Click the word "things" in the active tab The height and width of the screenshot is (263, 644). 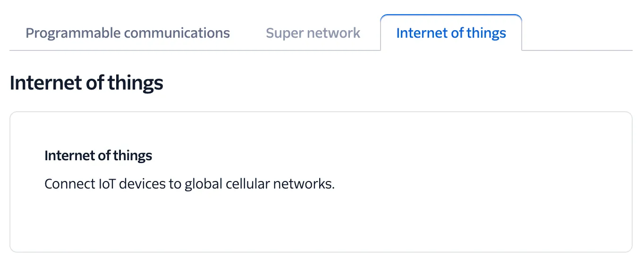click(486, 33)
